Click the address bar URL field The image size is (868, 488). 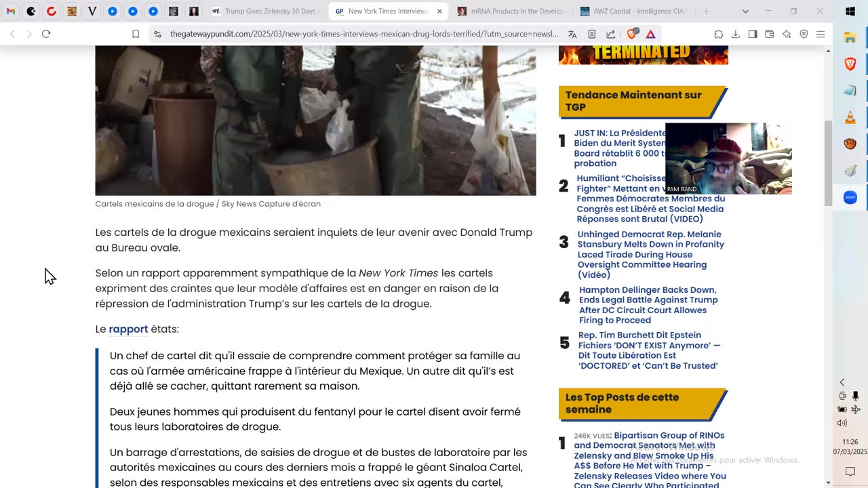[363, 34]
